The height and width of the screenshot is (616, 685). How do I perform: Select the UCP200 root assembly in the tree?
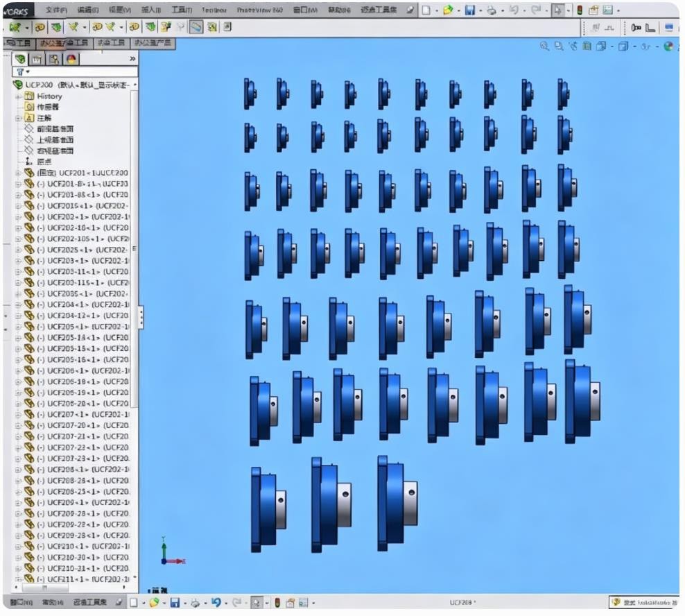tap(73, 85)
